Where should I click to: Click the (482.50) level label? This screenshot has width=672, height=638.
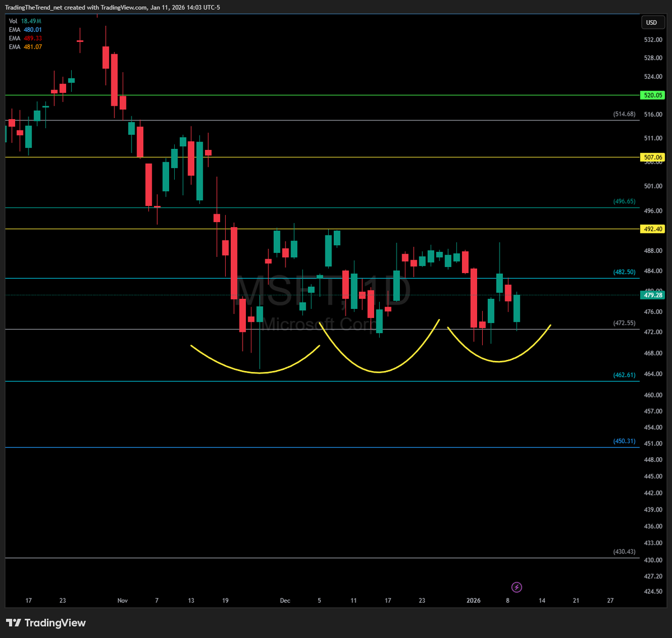(624, 272)
